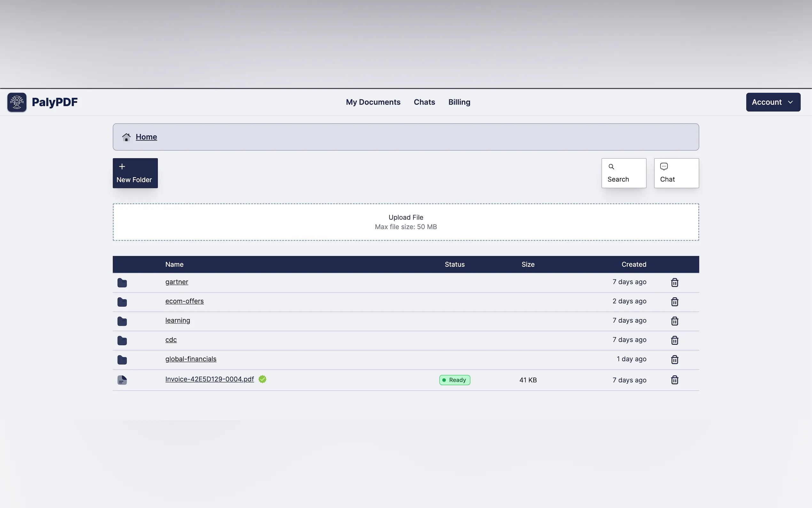Expand the Account dropdown menu
The image size is (812, 508).
[773, 102]
